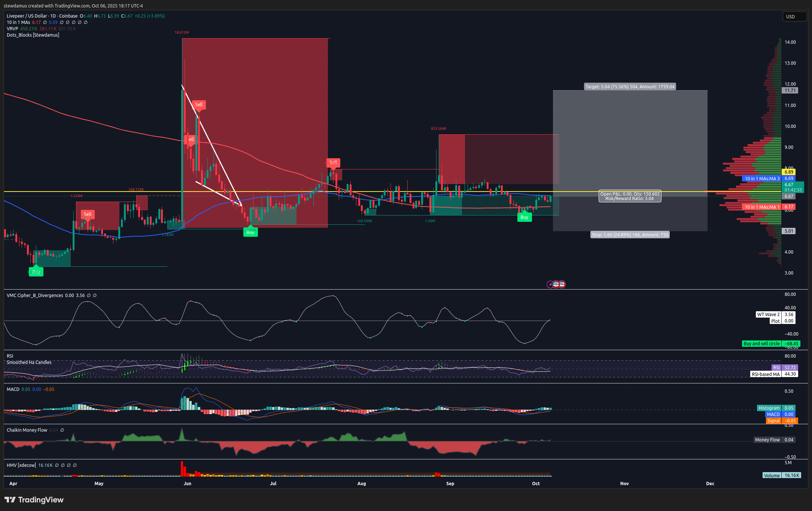Click the Livepeer / US Dollar symbol title
812x511 pixels.
27,16
